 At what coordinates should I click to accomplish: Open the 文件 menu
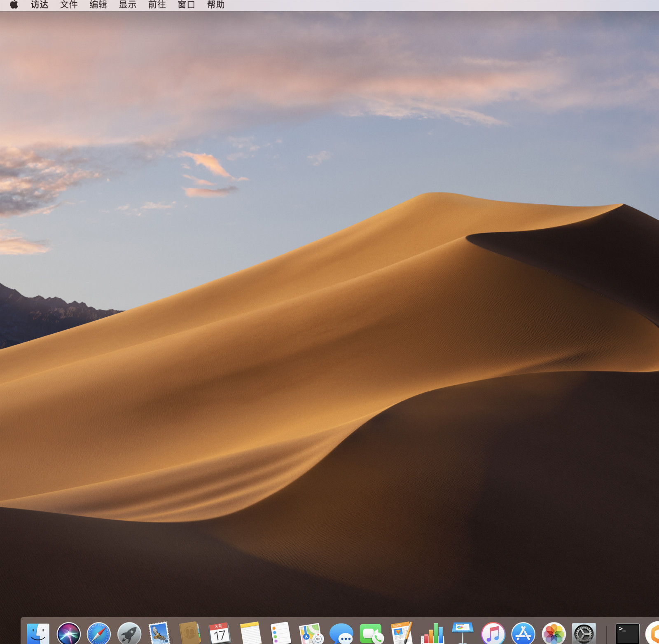pos(69,5)
